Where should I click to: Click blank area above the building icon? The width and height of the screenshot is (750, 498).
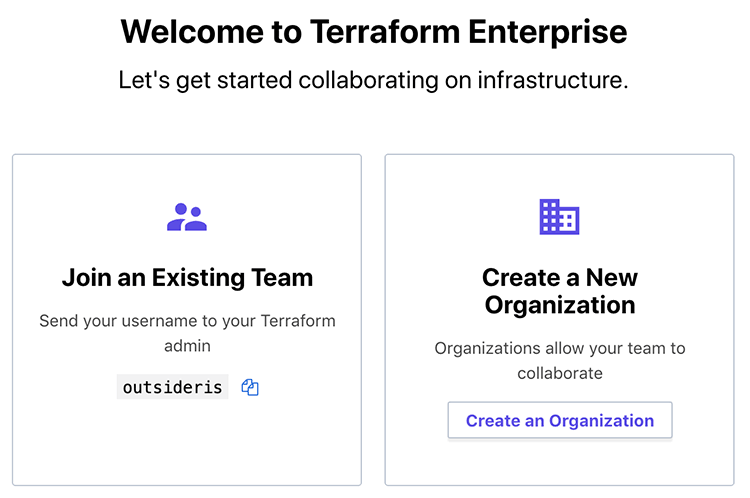coord(560,176)
